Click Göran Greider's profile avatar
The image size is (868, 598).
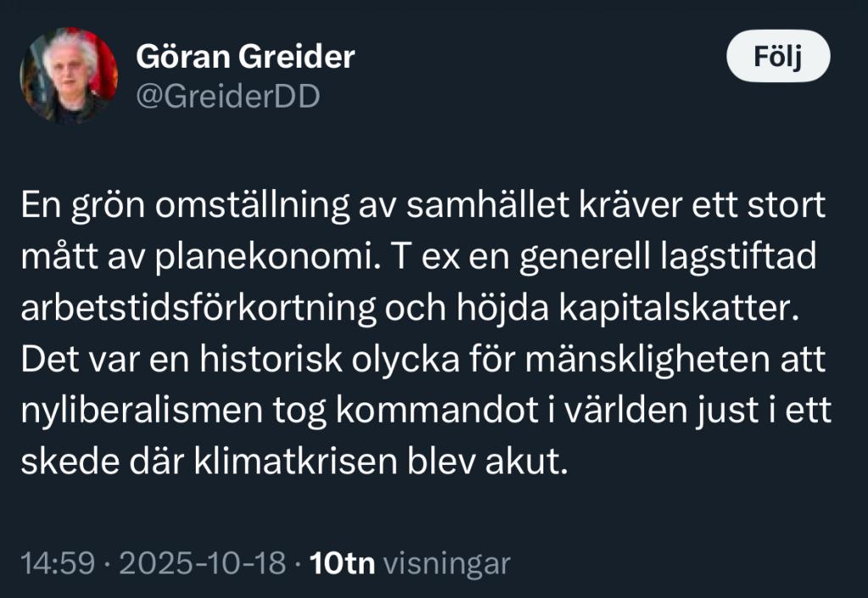pyautogui.click(x=69, y=75)
